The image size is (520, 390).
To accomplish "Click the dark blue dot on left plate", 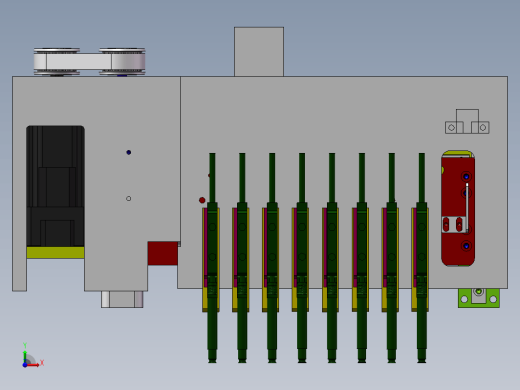I will [129, 152].
